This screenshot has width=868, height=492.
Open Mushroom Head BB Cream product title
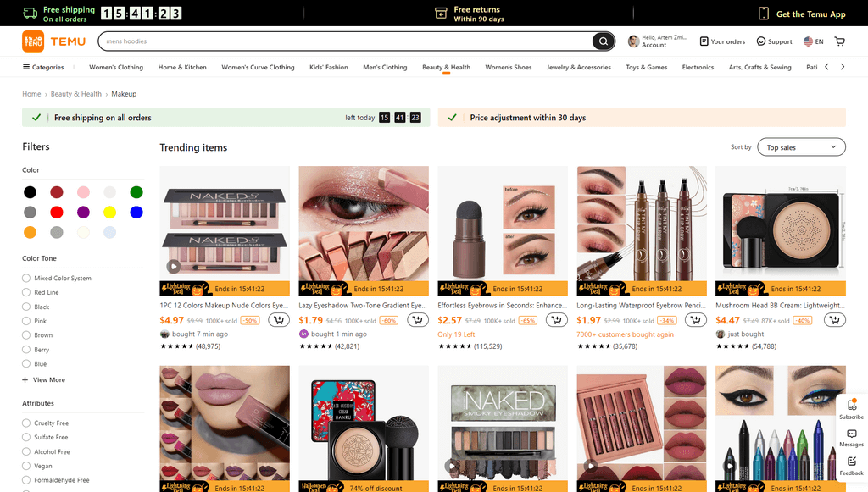[780, 305]
